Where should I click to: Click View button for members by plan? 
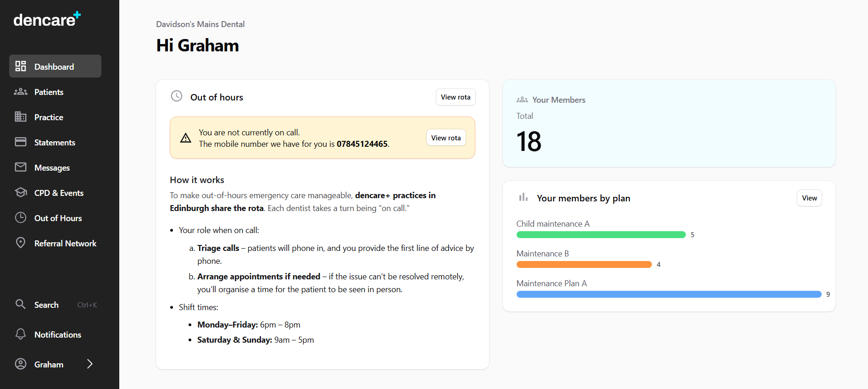coord(809,198)
